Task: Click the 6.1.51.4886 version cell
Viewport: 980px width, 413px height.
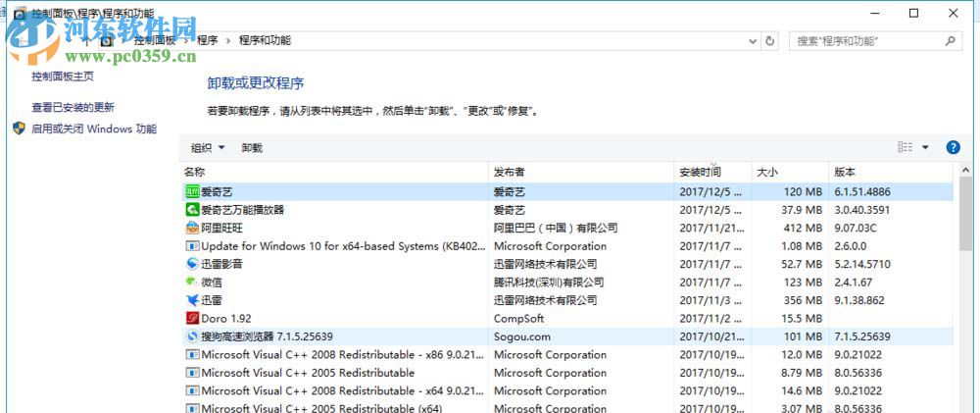Action: (x=862, y=192)
